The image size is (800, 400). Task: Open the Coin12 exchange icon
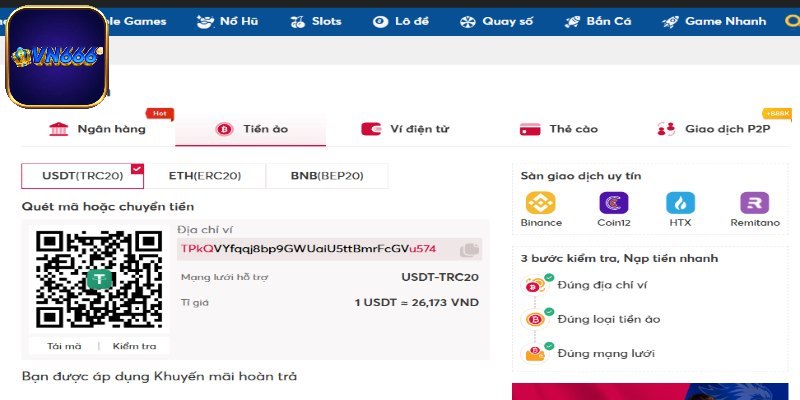pos(614,203)
